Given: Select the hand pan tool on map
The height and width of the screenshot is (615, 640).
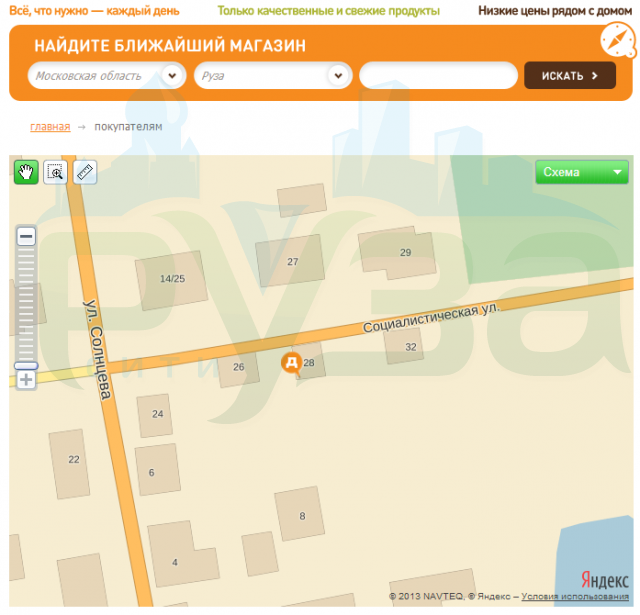Looking at the screenshot, I should (x=26, y=172).
